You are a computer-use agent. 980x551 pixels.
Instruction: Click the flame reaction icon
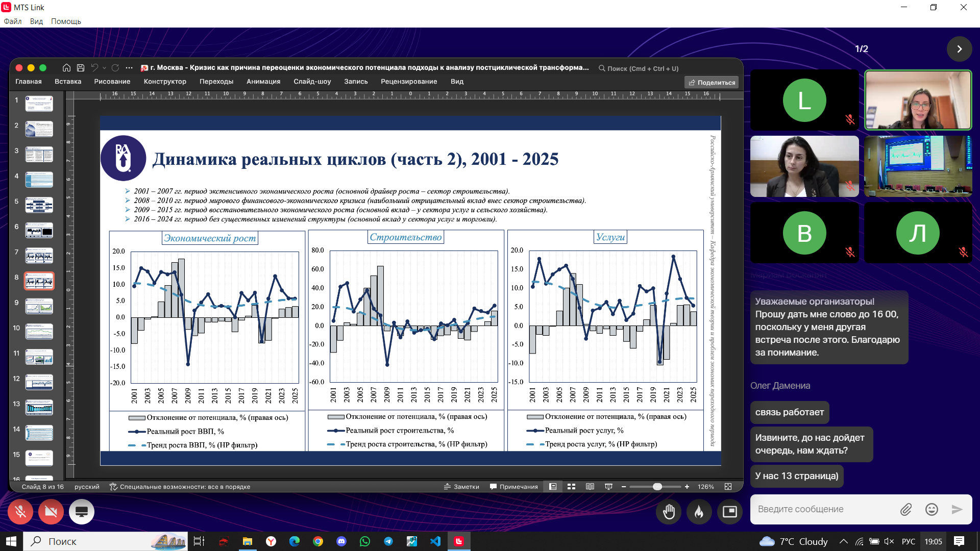pos(699,512)
